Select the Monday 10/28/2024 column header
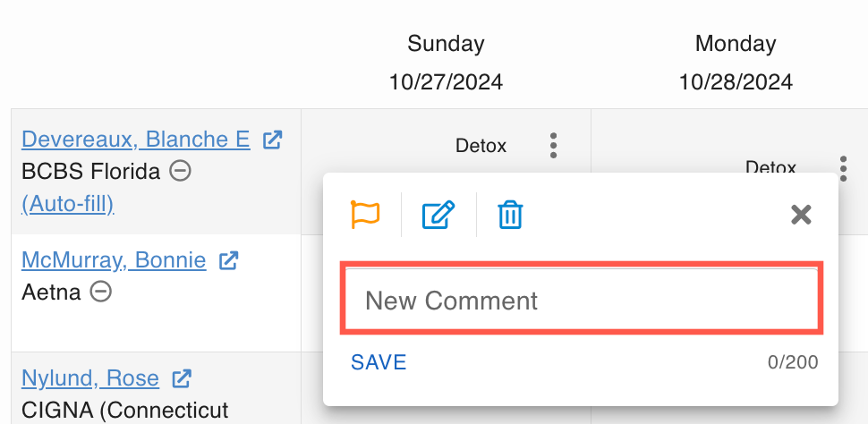This screenshot has width=868, height=424. click(735, 63)
